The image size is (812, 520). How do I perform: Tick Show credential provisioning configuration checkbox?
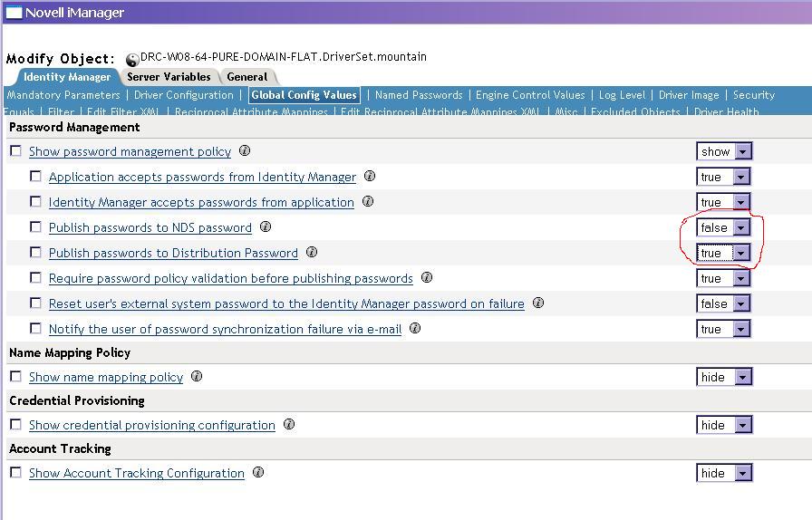click(x=16, y=425)
